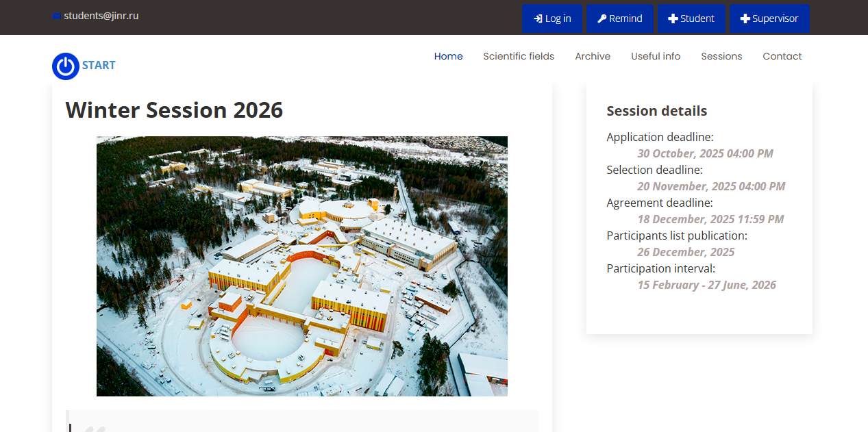
Task: Hit the plus icon on the Supervisor button
Action: [745, 18]
